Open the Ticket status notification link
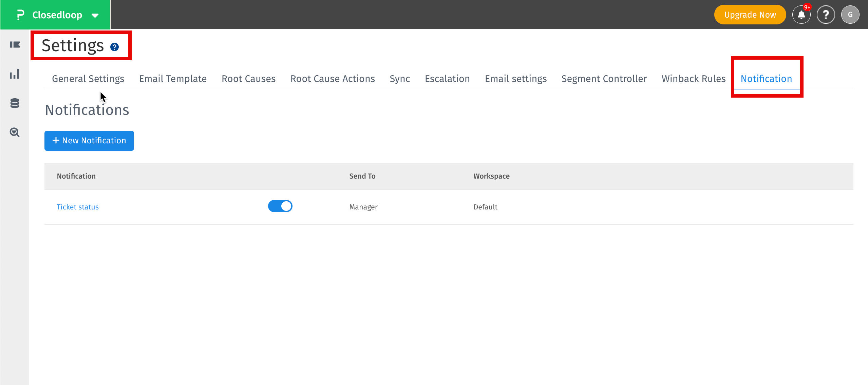The height and width of the screenshot is (385, 868). click(x=77, y=207)
